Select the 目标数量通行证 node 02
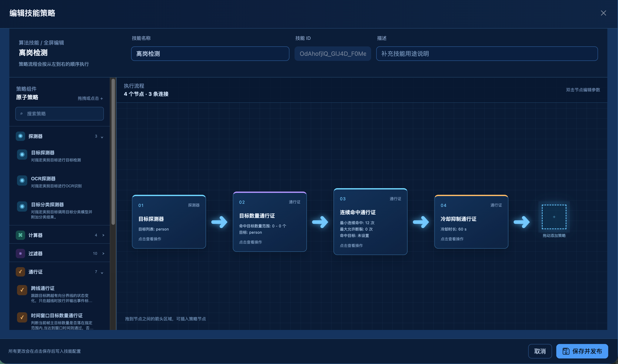The width and height of the screenshot is (618, 364). pos(270,222)
